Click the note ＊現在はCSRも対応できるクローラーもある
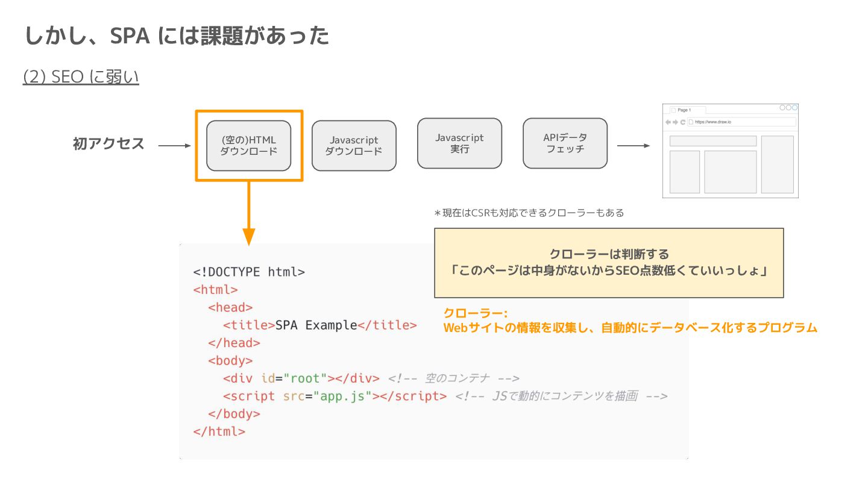Screen dimensions: 868x488 point(529,213)
